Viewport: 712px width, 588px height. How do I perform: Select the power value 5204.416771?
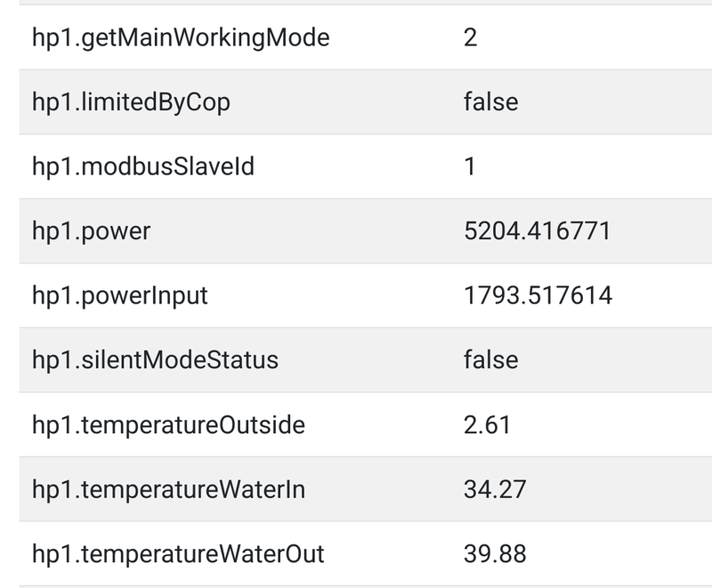click(538, 231)
